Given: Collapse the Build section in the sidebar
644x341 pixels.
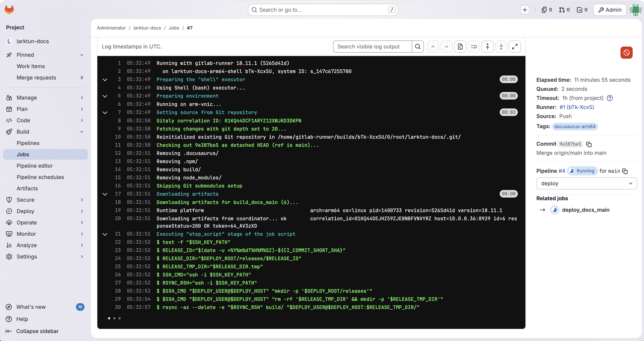Looking at the screenshot, I should 82,132.
